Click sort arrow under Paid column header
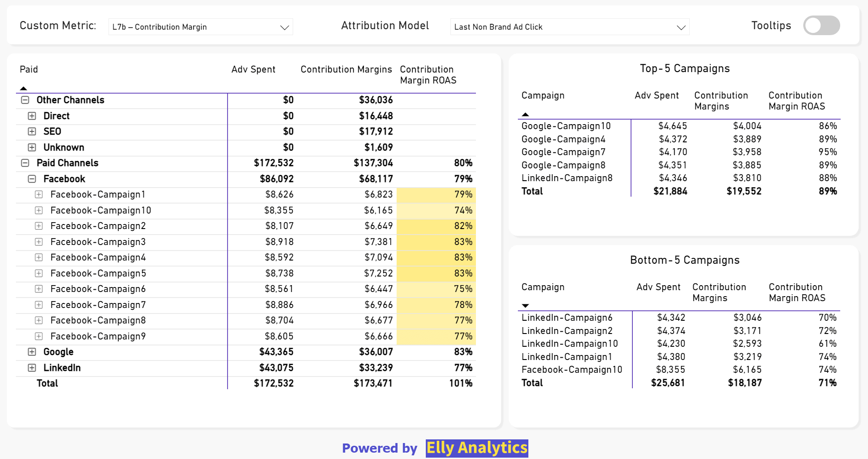868x459 pixels. pos(24,88)
